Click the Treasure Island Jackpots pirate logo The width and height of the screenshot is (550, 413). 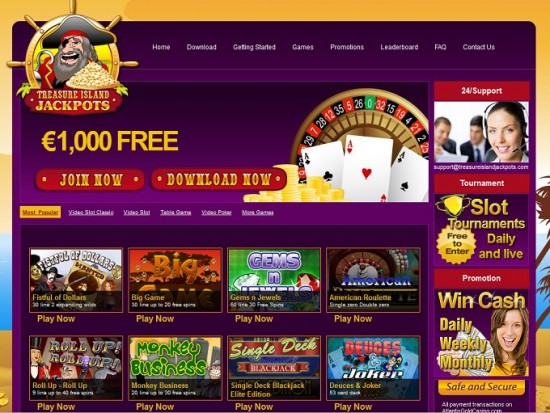pos(73,60)
